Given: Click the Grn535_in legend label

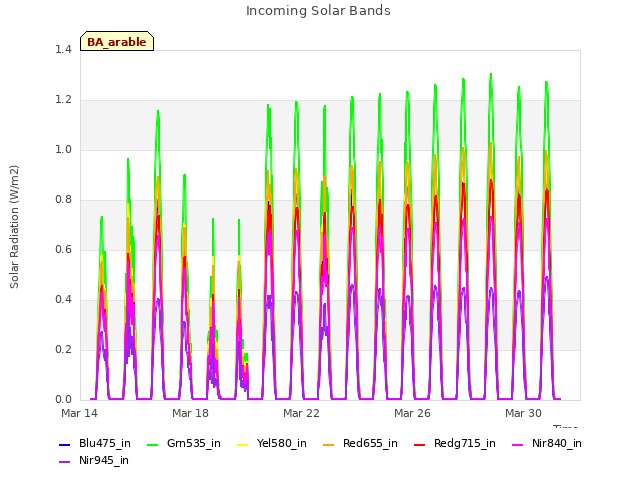Looking at the screenshot, I should coord(193,444).
